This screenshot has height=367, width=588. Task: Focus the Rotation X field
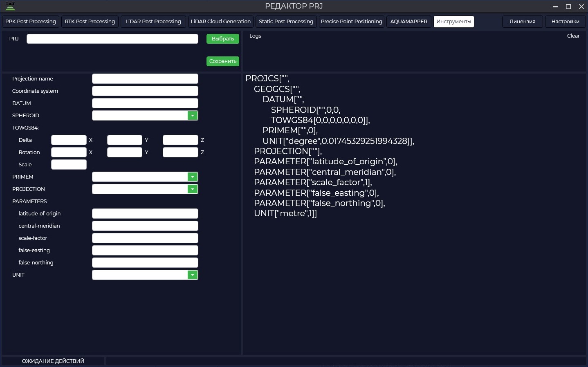point(69,152)
